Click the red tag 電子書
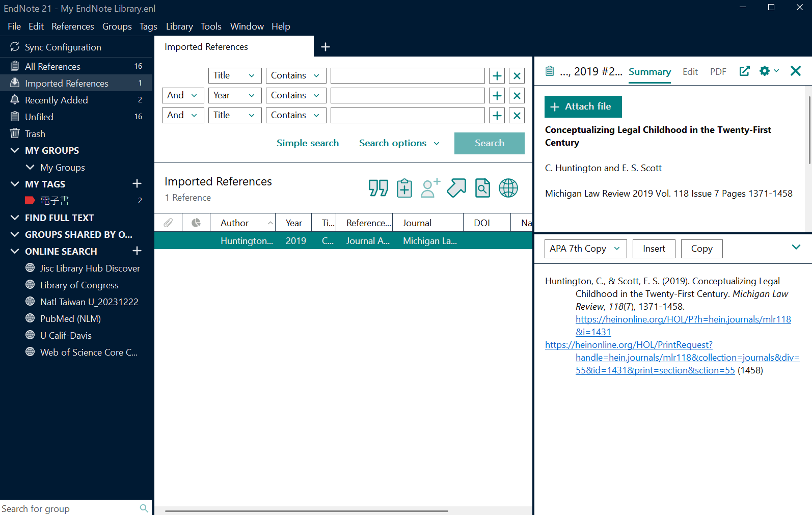This screenshot has height=515, width=812. [x=55, y=200]
